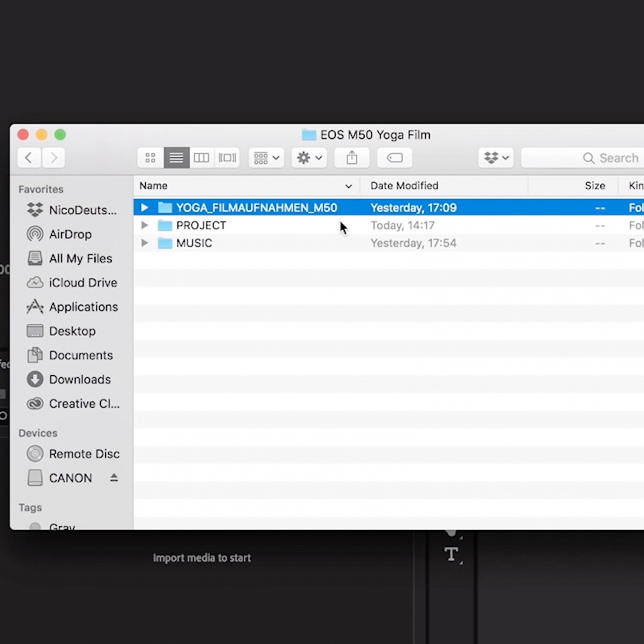Screen dimensions: 644x644
Task: Open the arrange items dropdown
Action: (x=266, y=158)
